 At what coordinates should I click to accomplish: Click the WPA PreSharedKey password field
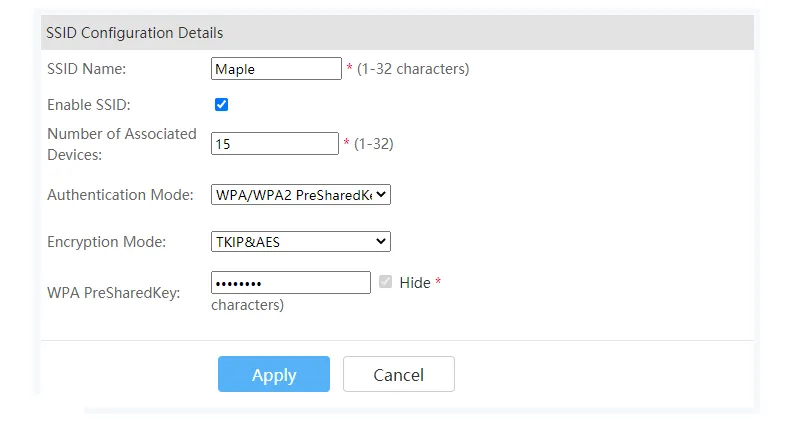tap(291, 283)
